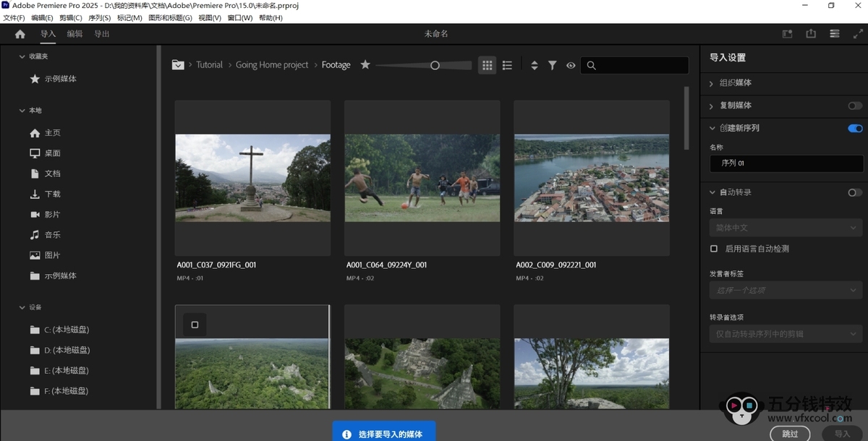The image size is (868, 441).
Task: Browse the 桌面 desktop location
Action: point(45,153)
